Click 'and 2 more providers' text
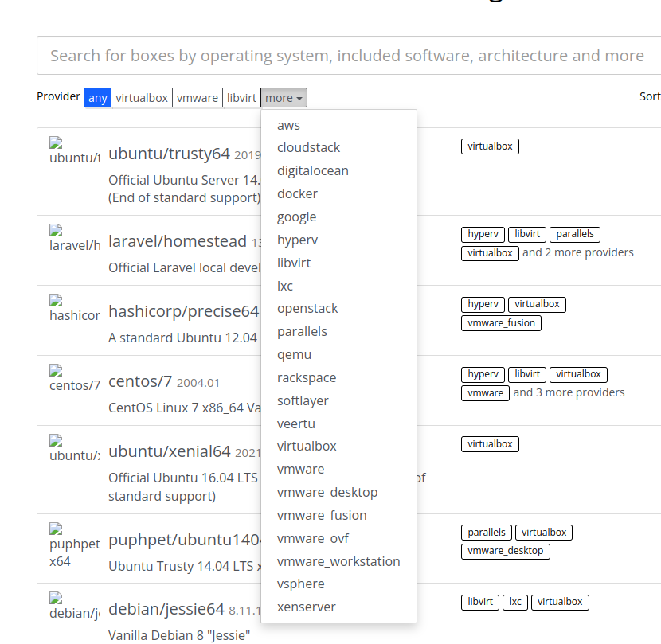Viewport: 661px width, 644px height. (578, 252)
